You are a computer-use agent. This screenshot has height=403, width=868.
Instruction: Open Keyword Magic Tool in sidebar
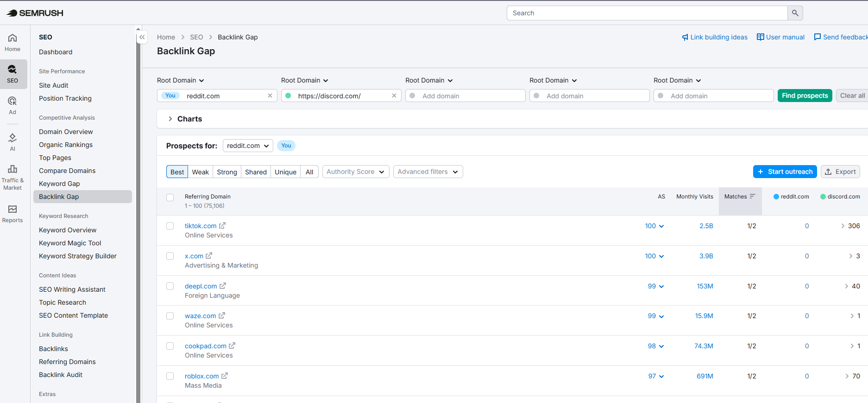(x=70, y=243)
